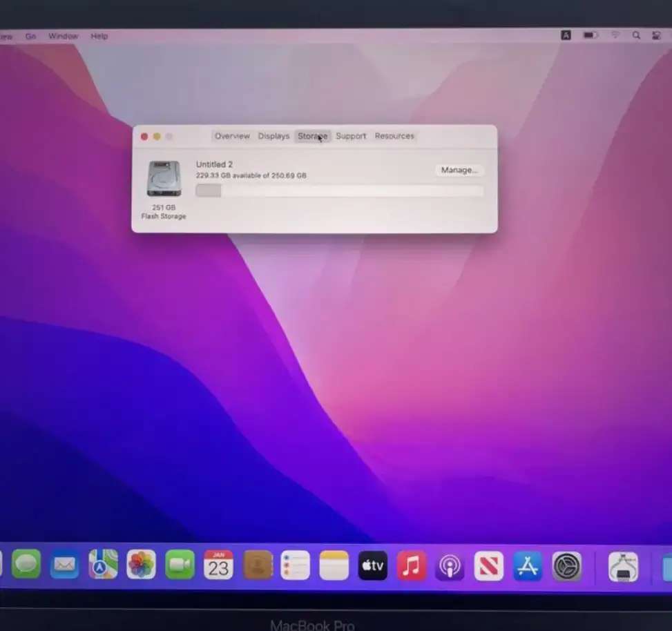Switch to the Overview tab

232,136
